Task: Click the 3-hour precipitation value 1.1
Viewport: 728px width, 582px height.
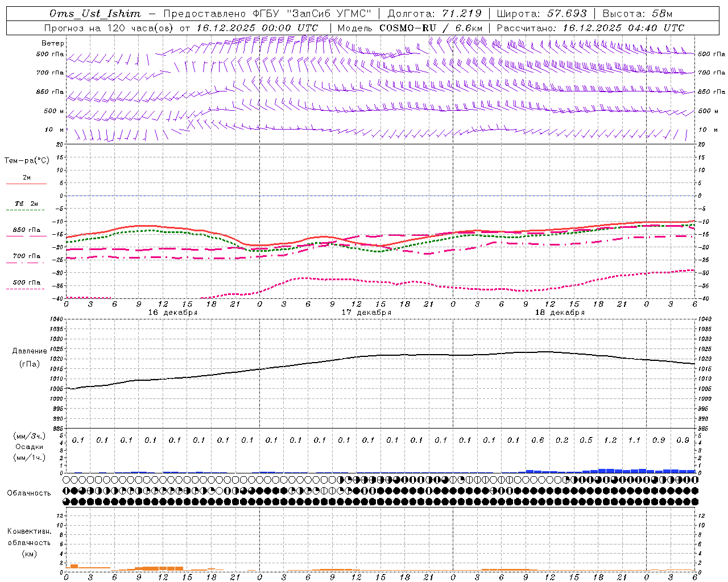Action: pos(634,440)
